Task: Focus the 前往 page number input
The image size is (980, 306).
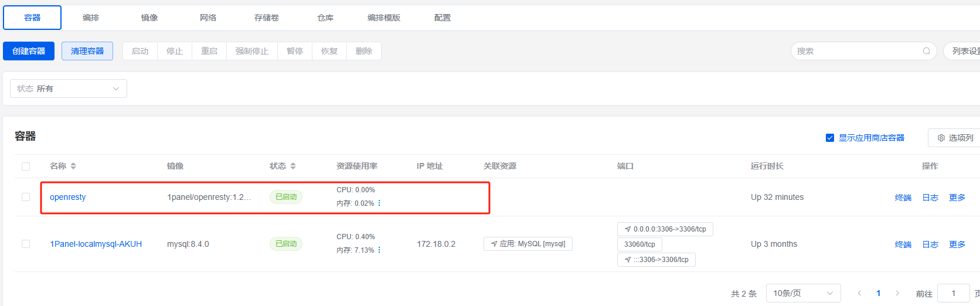Action: point(954,293)
